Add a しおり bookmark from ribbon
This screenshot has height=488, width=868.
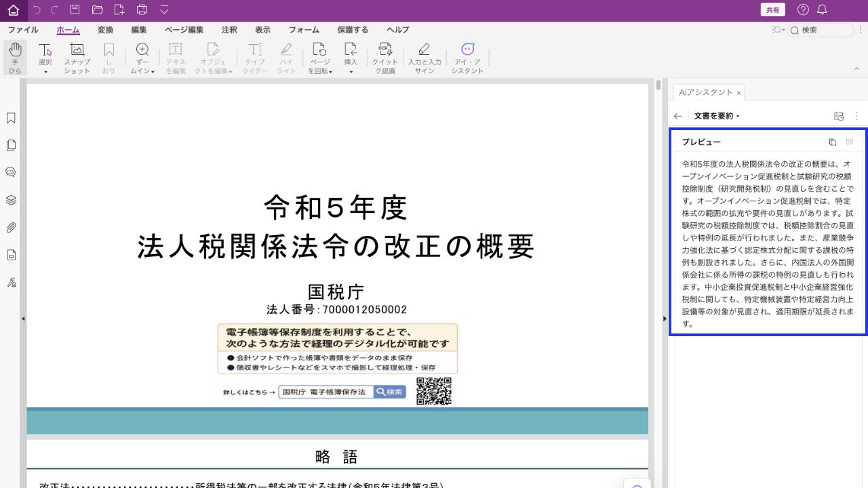click(108, 58)
